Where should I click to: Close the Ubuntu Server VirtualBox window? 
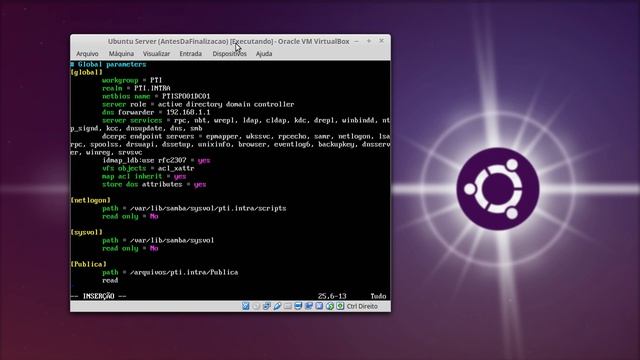click(382, 41)
